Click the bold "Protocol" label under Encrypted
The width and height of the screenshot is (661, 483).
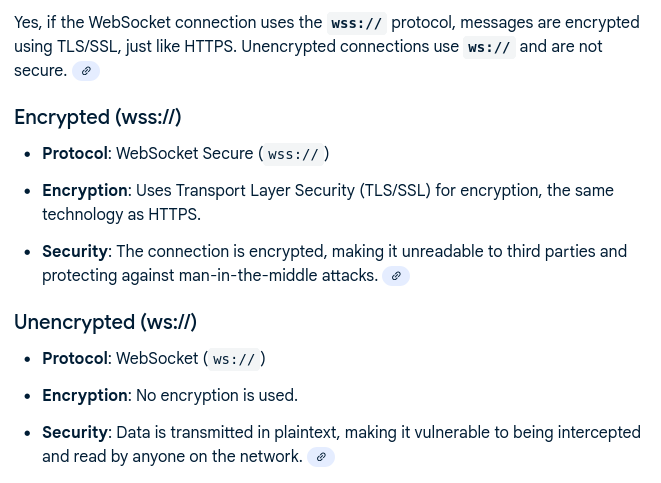[x=75, y=154]
